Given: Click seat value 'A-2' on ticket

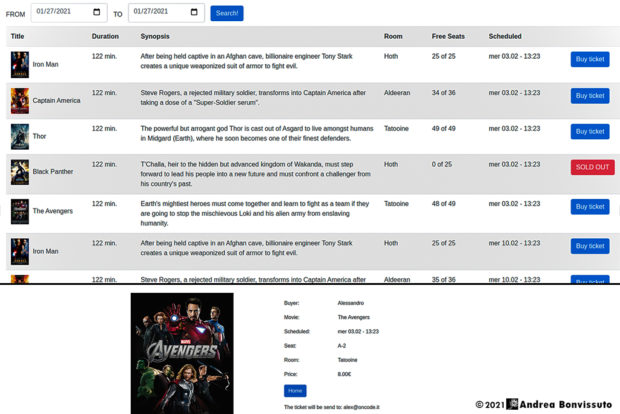Looking at the screenshot, I should pos(342,346).
